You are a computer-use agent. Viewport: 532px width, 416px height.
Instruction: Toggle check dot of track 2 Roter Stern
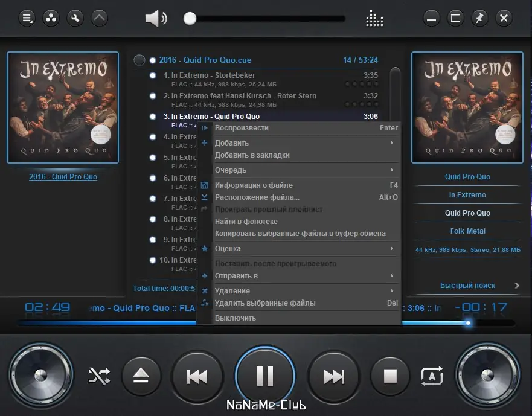click(153, 96)
